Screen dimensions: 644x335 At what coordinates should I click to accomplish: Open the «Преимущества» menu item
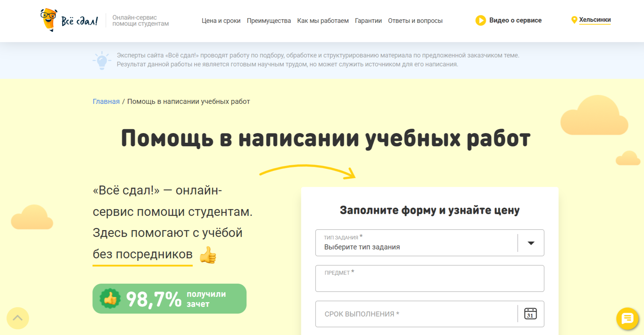coord(269,20)
